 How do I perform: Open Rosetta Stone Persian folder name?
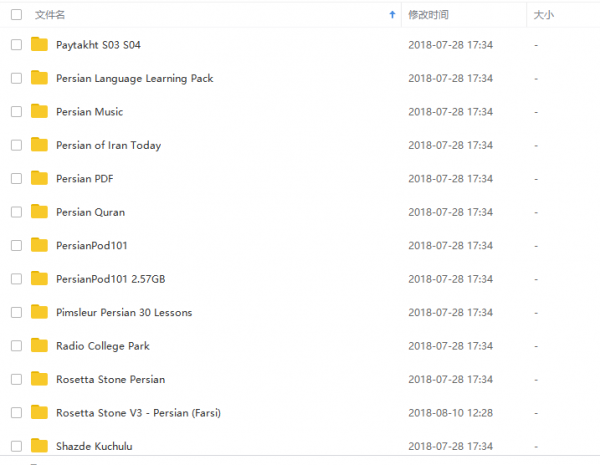pyautogui.click(x=111, y=379)
